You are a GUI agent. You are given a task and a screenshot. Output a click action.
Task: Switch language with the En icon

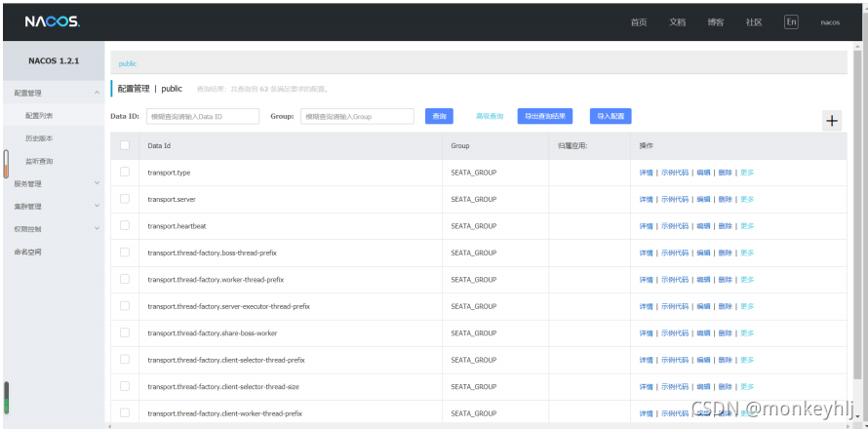coord(791,21)
